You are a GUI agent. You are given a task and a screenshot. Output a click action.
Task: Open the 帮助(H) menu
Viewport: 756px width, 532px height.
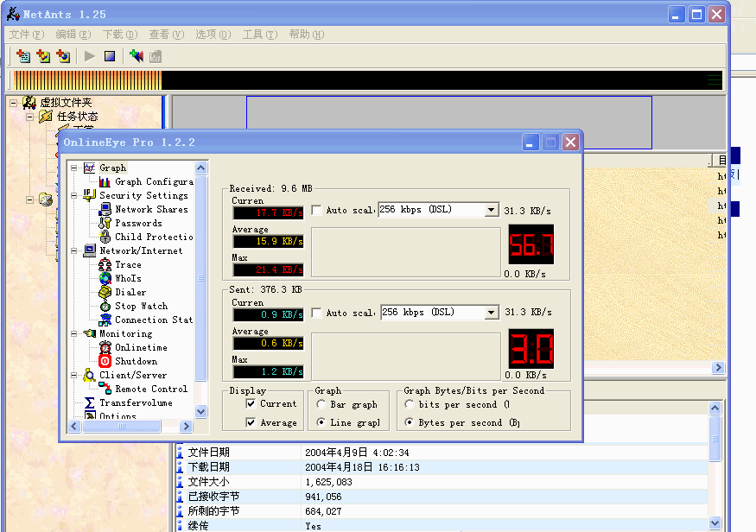[307, 35]
